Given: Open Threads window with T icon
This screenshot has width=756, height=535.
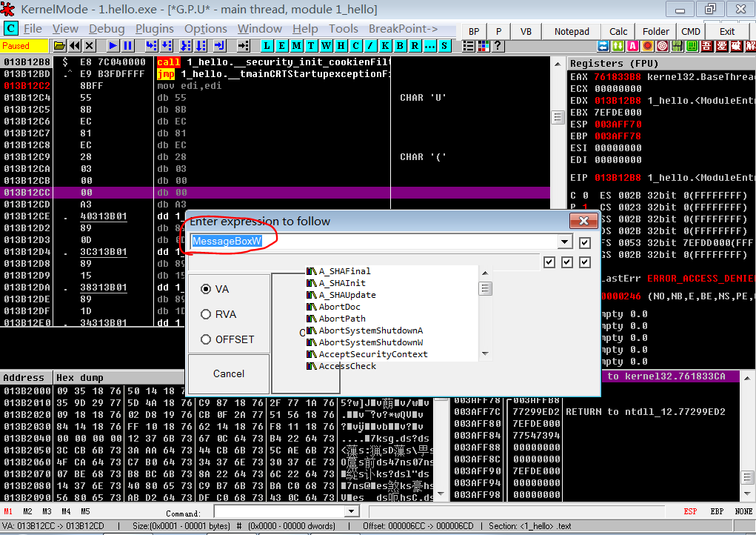Looking at the screenshot, I should pos(312,46).
